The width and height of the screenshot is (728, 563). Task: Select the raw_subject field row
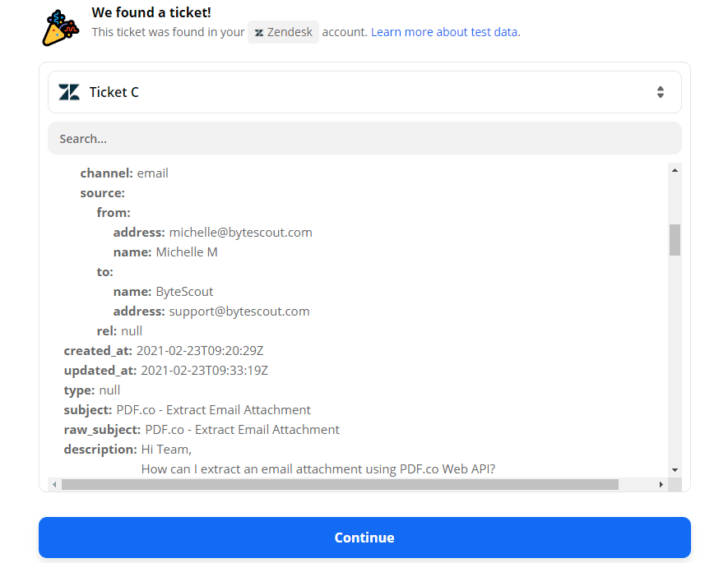(202, 429)
